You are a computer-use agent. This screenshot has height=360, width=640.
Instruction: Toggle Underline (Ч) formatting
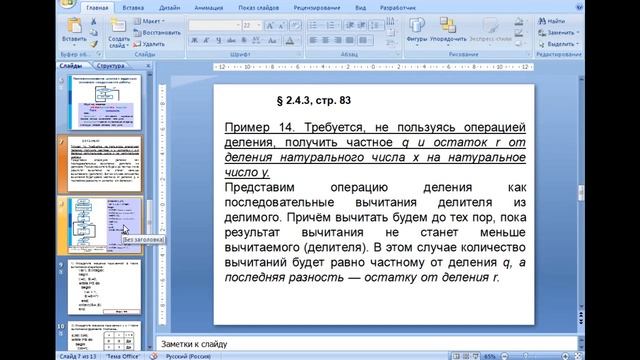tap(219, 40)
